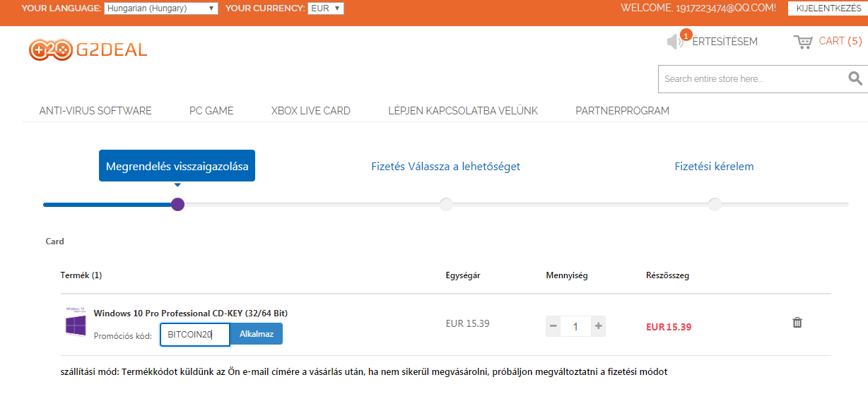Click the Egységár column header

pos(463,275)
